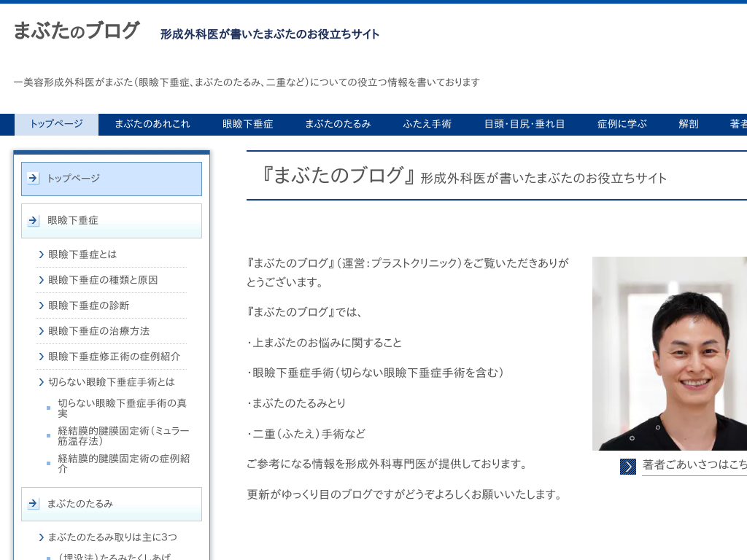The width and height of the screenshot is (747, 560).
Task: Click the author's portrait photo
Action: click(x=669, y=354)
